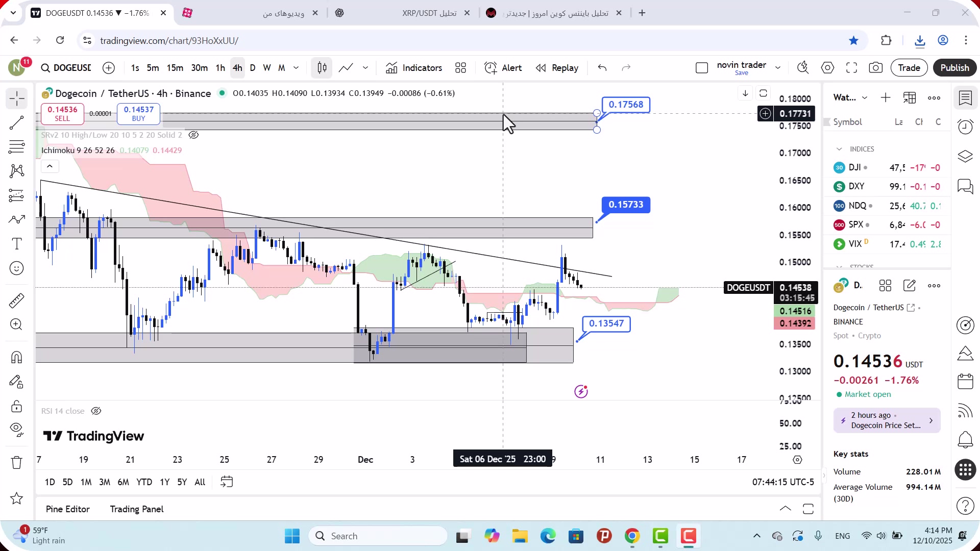Start bar Replay mode

pos(557,68)
